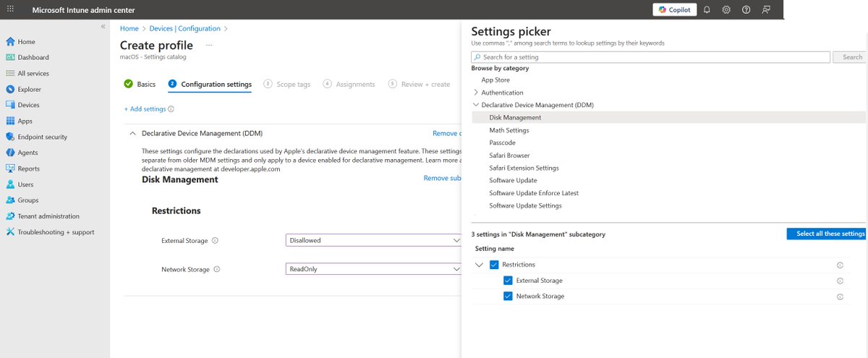Uncheck the Restrictions checkbox
The width and height of the screenshot is (868, 358).
pos(495,265)
